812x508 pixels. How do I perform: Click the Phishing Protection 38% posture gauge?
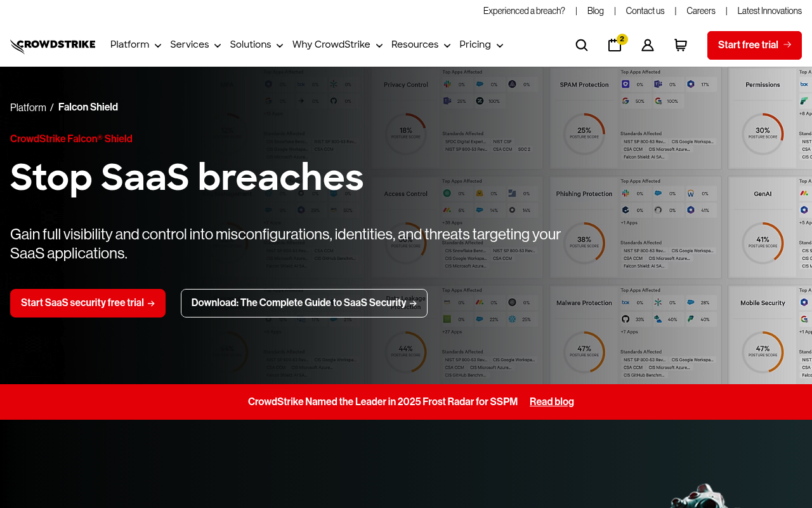click(x=584, y=243)
